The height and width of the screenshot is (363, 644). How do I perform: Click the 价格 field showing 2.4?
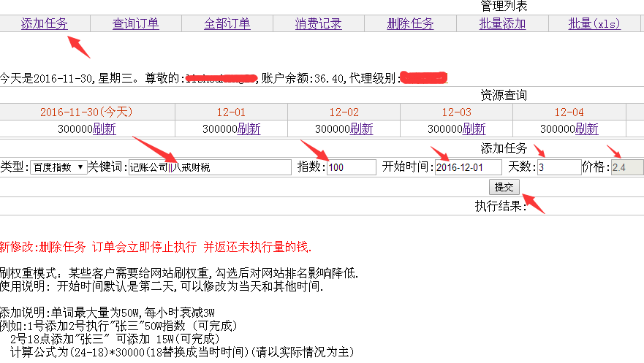pos(627,167)
